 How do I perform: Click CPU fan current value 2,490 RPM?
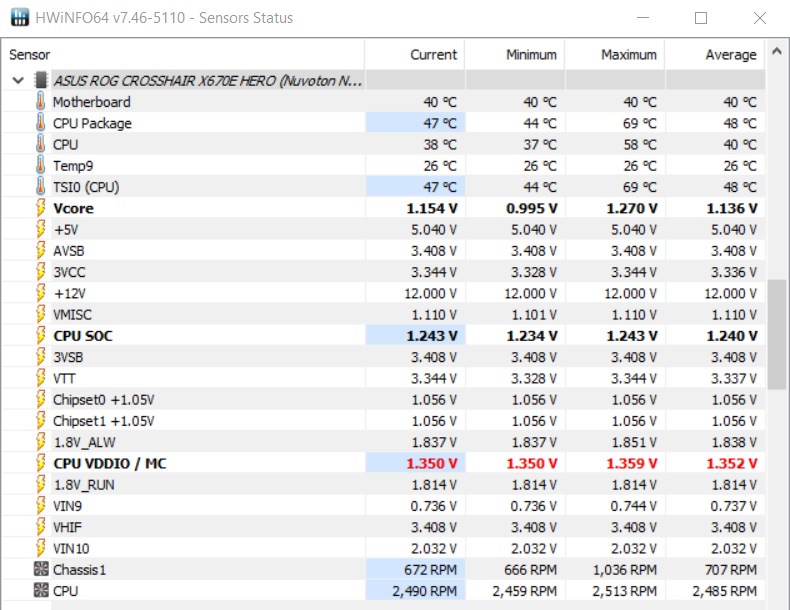[424, 590]
